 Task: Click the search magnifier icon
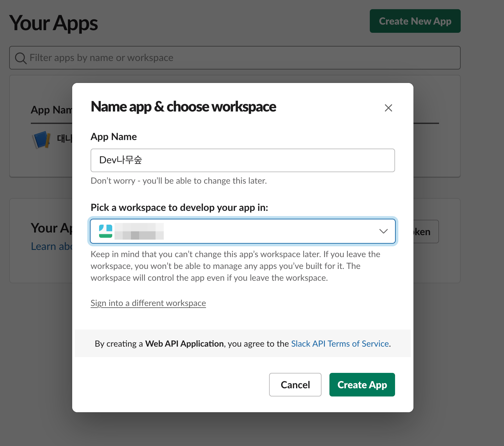pyautogui.click(x=21, y=58)
